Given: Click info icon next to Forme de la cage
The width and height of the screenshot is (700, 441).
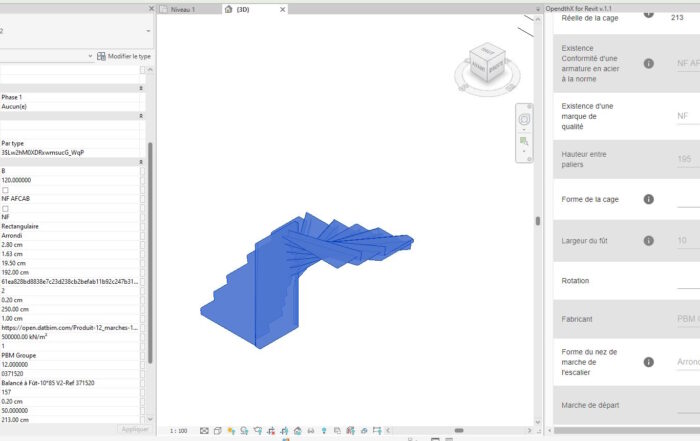Looking at the screenshot, I should 648,199.
